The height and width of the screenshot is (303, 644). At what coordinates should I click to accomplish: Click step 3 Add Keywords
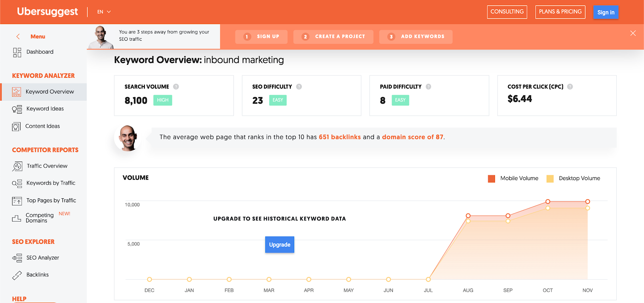click(x=416, y=37)
